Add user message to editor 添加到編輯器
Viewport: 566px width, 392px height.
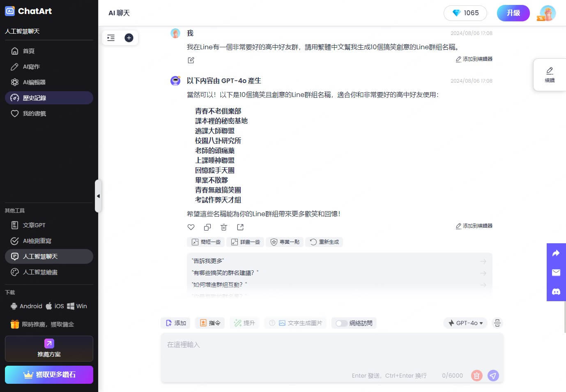point(474,59)
